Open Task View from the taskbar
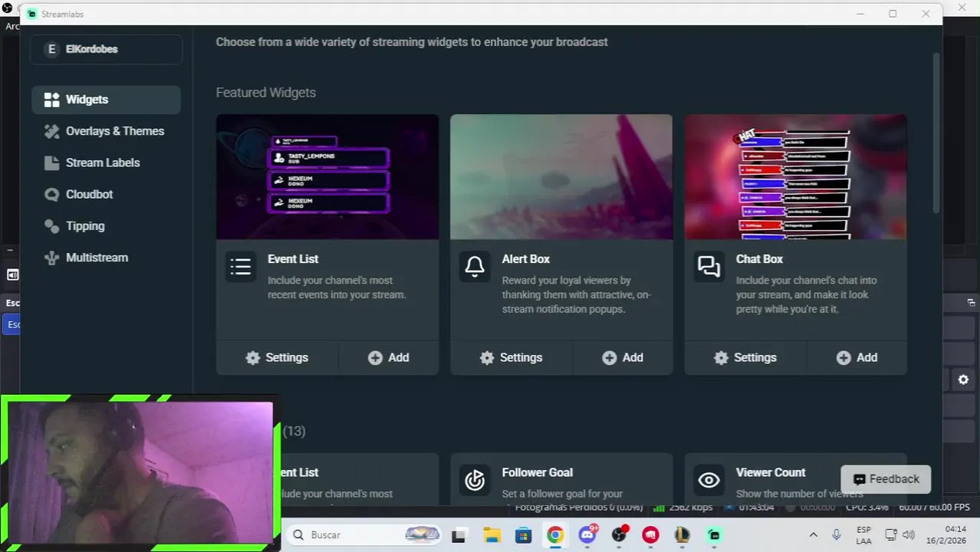980x552 pixels. (459, 535)
